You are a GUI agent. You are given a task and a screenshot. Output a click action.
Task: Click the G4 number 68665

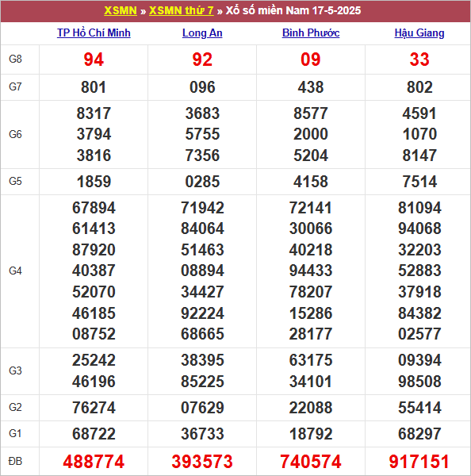point(202,334)
